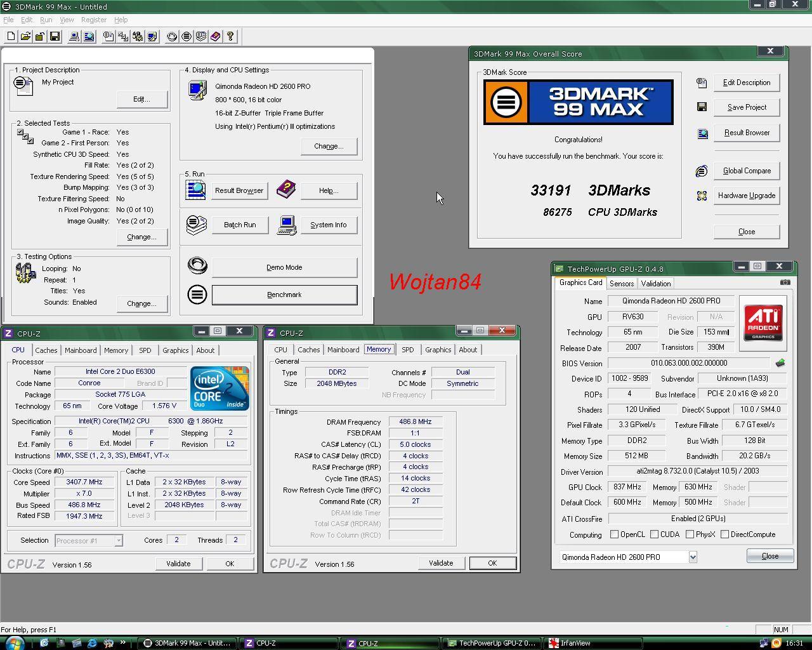Click Global Compare button
Screen dimensions: 812x650
(x=747, y=171)
